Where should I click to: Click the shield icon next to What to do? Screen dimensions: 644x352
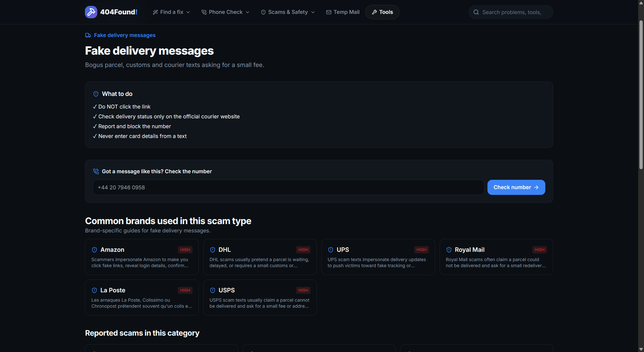click(96, 94)
